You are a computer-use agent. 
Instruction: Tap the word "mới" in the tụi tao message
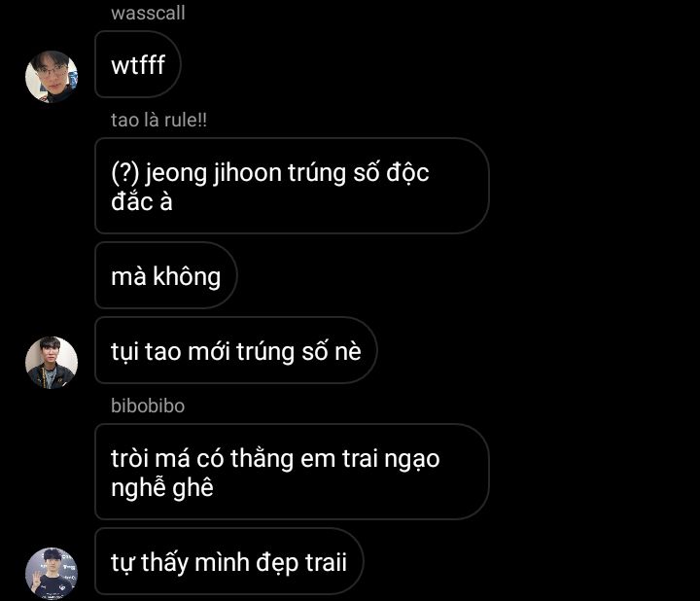pyautogui.click(x=209, y=351)
